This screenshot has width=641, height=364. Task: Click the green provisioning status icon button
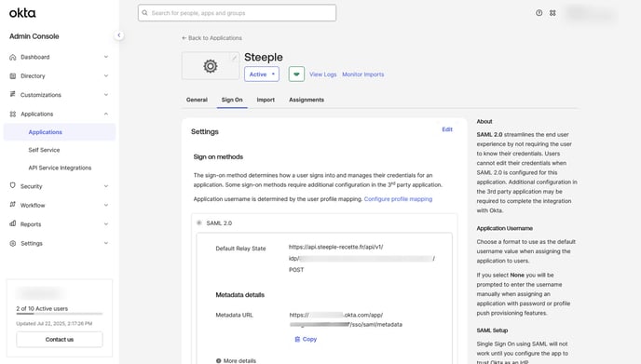pos(296,74)
